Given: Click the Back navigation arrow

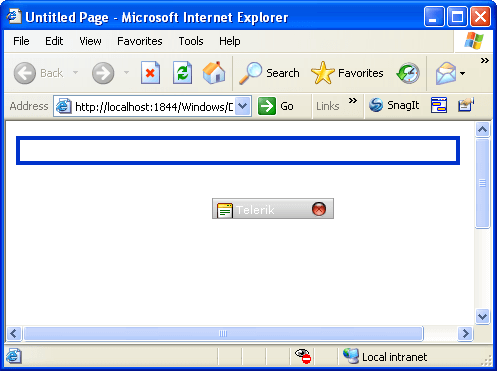Looking at the screenshot, I should pyautogui.click(x=25, y=73).
